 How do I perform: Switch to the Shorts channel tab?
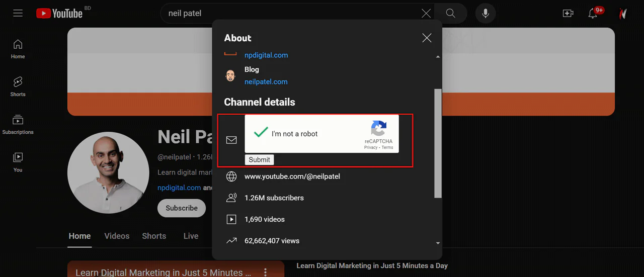click(x=154, y=236)
